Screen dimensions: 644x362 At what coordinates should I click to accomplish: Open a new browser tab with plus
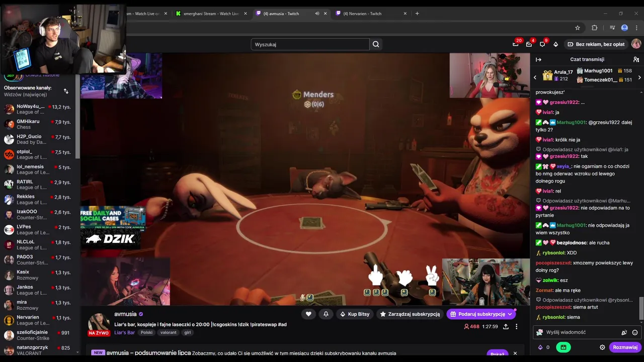[x=417, y=14]
